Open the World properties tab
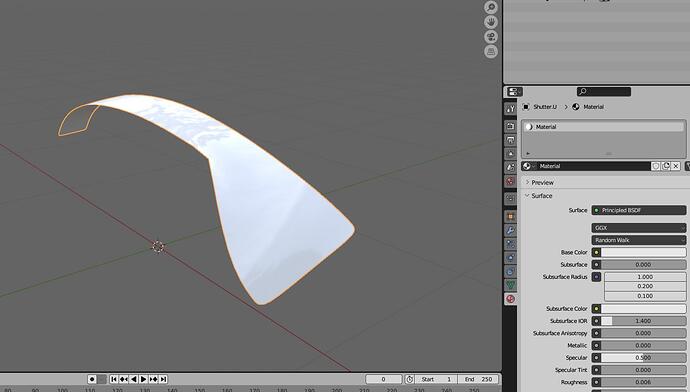 (510, 181)
